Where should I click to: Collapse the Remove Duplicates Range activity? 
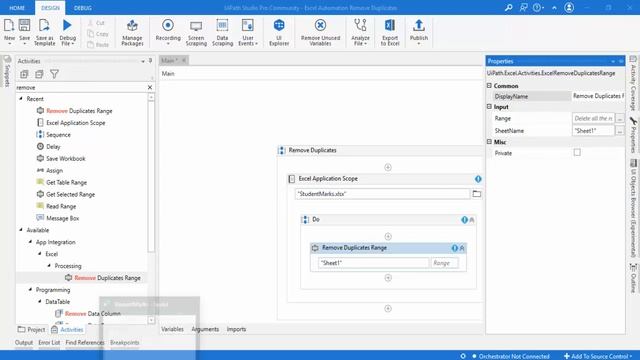point(462,248)
